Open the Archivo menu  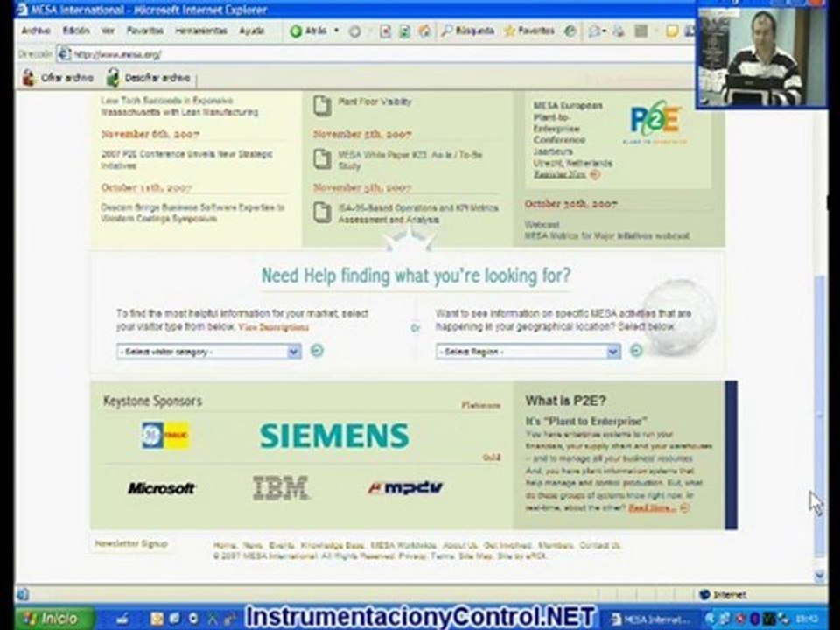35,31
